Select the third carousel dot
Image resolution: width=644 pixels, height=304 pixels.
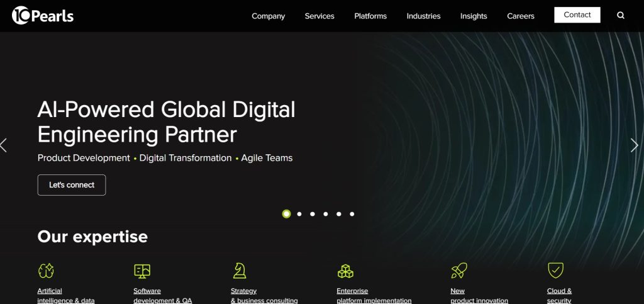pyautogui.click(x=313, y=214)
